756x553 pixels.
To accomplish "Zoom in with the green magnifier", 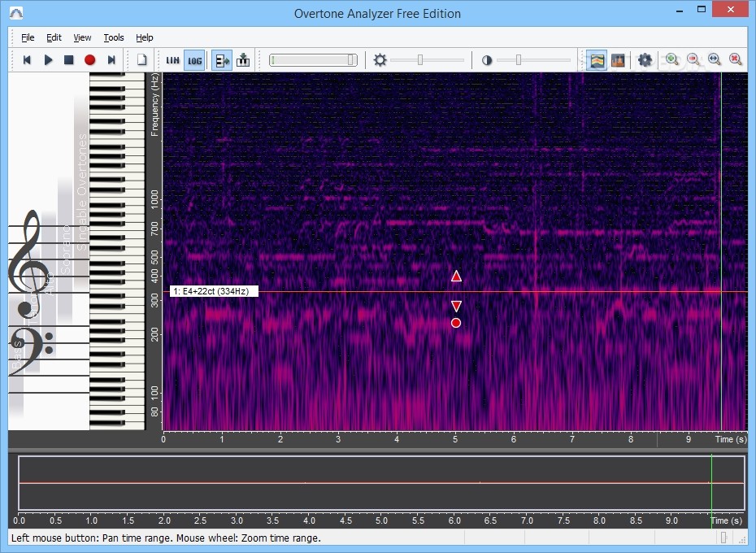I will [x=672, y=60].
